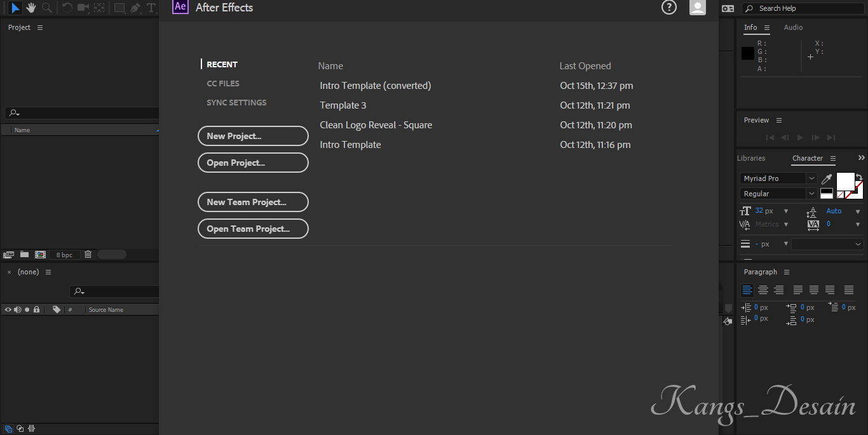Step back one frame in Preview panel
This screenshot has height=435, width=868.
coord(785,137)
